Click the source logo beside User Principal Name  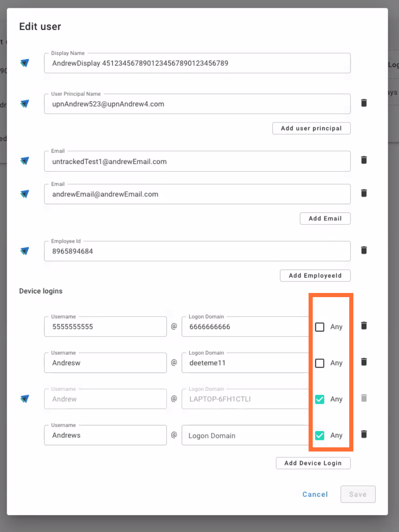pos(25,104)
